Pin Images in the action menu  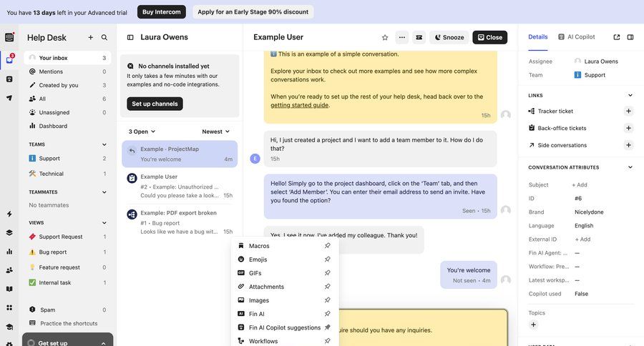click(x=327, y=300)
